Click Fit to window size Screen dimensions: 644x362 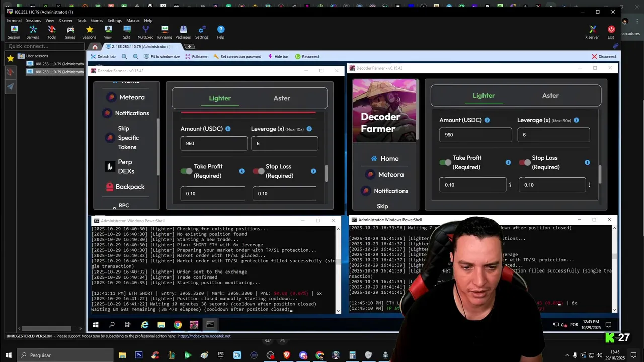[x=162, y=57]
